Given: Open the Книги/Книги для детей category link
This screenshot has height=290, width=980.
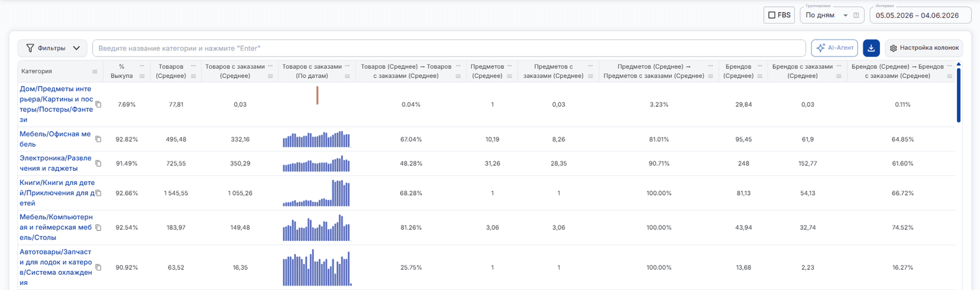Looking at the screenshot, I should point(57,192).
